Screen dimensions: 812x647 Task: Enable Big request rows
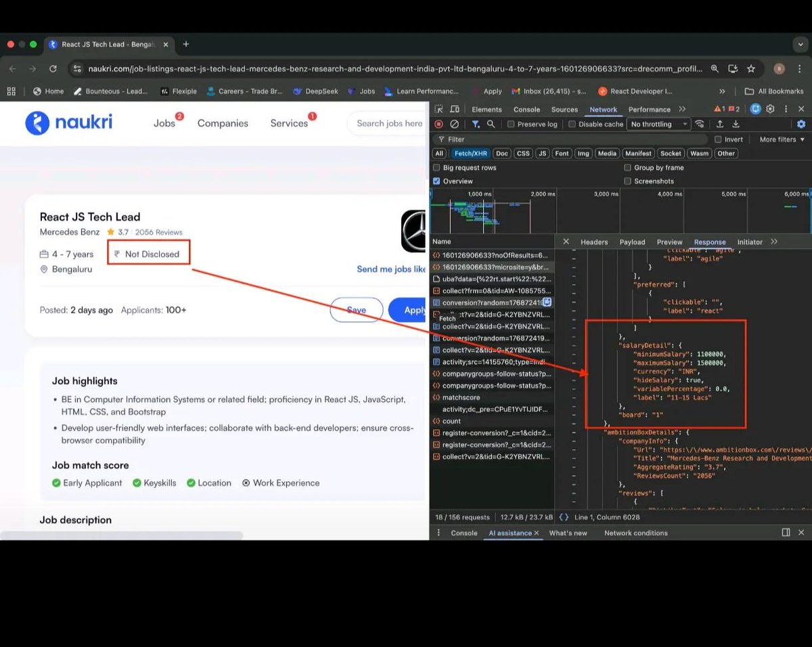coord(436,168)
